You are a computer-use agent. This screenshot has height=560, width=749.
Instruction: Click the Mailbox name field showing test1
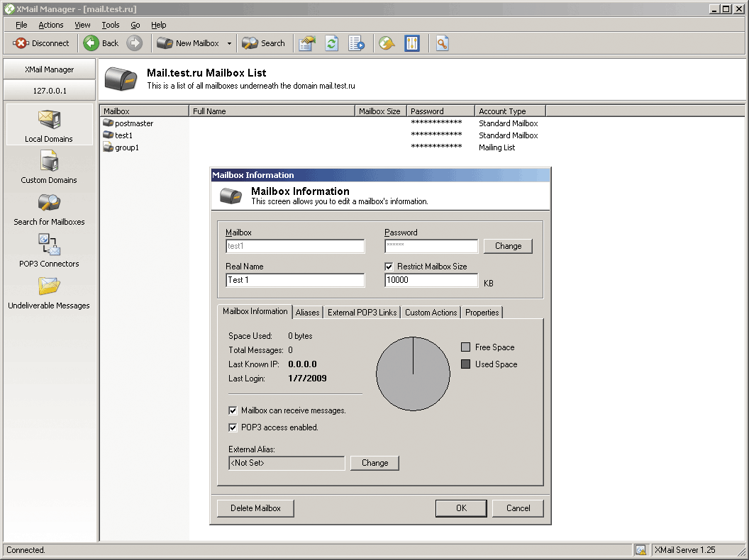point(295,246)
